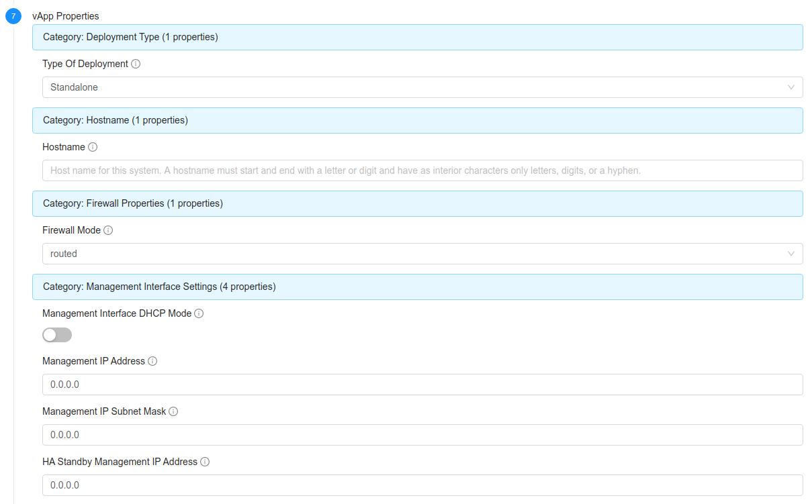This screenshot has height=504, width=812.
Task: Select the step 7 indicator badge
Action: coord(13,15)
